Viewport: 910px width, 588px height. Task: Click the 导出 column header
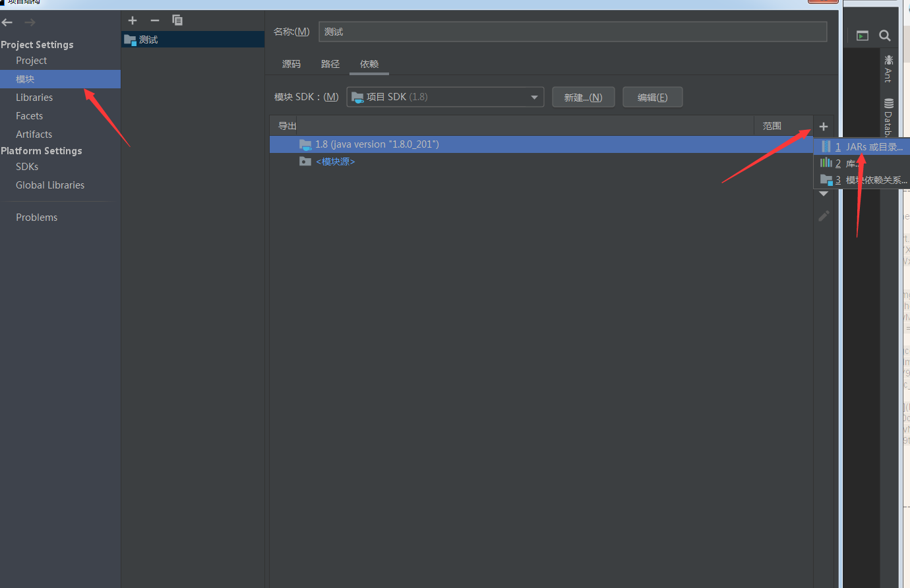[288, 126]
